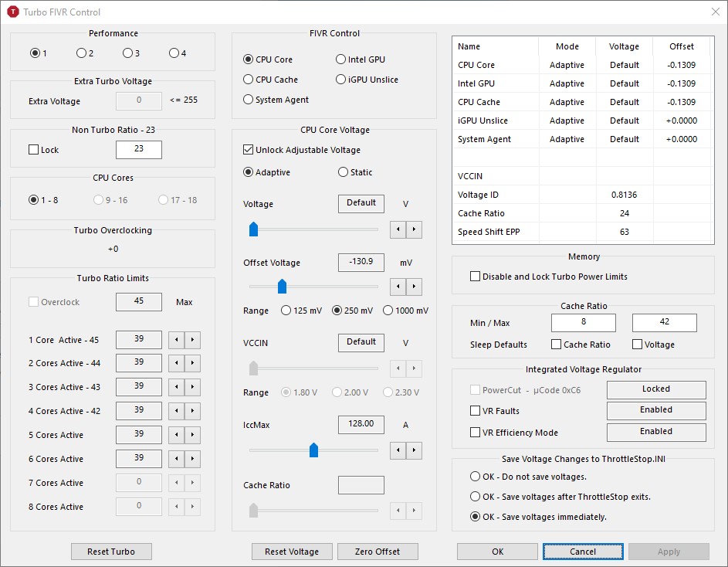The image size is (728, 567).
Task: Increase the 5 Cores Active ratio arrow
Action: tap(192, 435)
